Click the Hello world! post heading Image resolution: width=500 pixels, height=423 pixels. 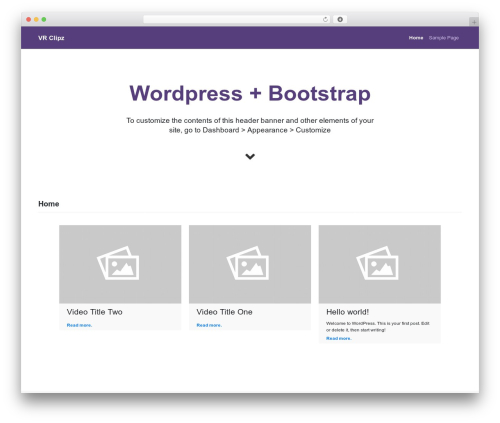[347, 312]
